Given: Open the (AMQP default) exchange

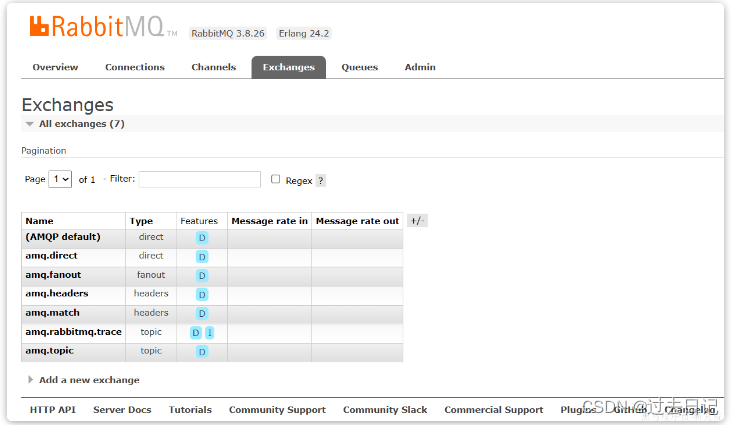Looking at the screenshot, I should tap(63, 237).
